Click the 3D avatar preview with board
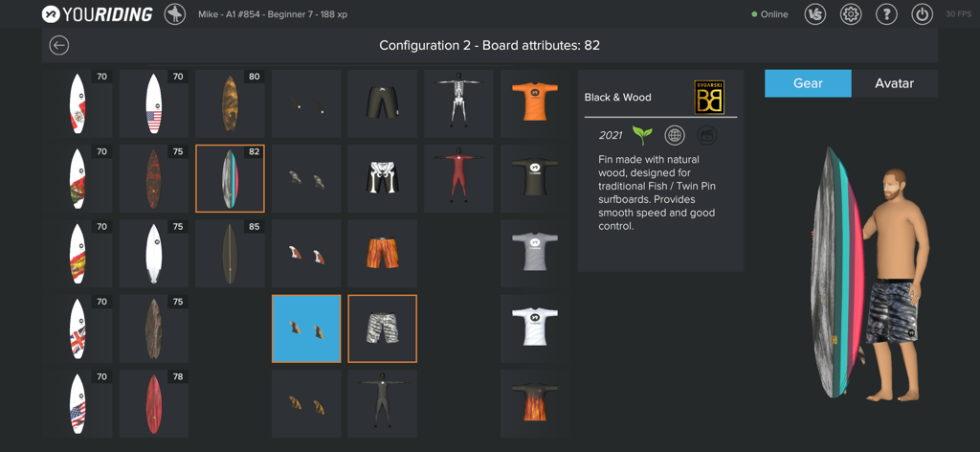This screenshot has height=452, width=980. click(x=869, y=272)
